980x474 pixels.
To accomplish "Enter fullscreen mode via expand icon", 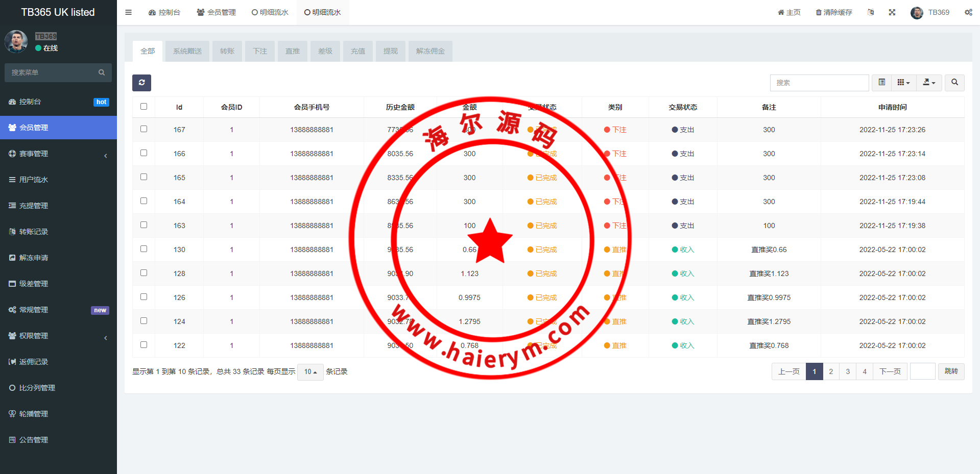I will pyautogui.click(x=892, y=12).
